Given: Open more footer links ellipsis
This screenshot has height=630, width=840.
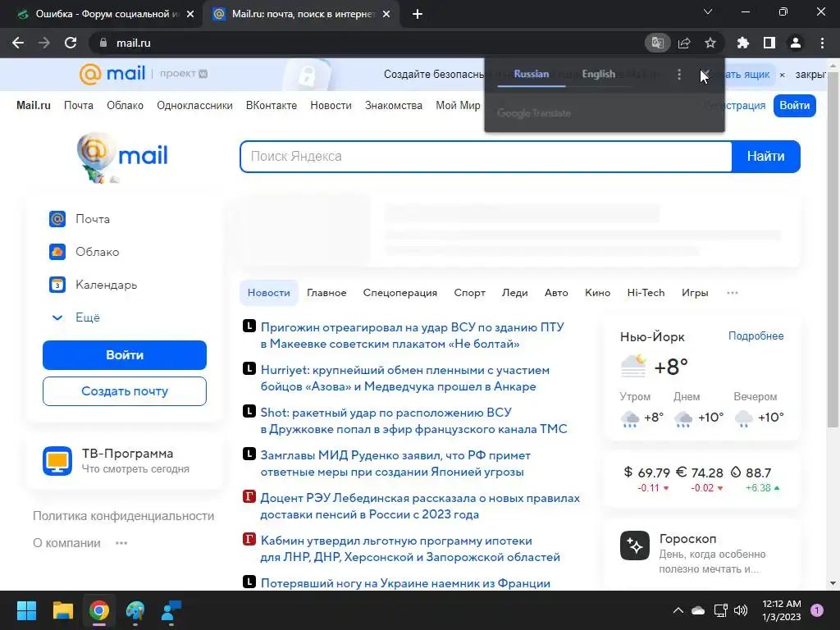Looking at the screenshot, I should pos(121,543).
